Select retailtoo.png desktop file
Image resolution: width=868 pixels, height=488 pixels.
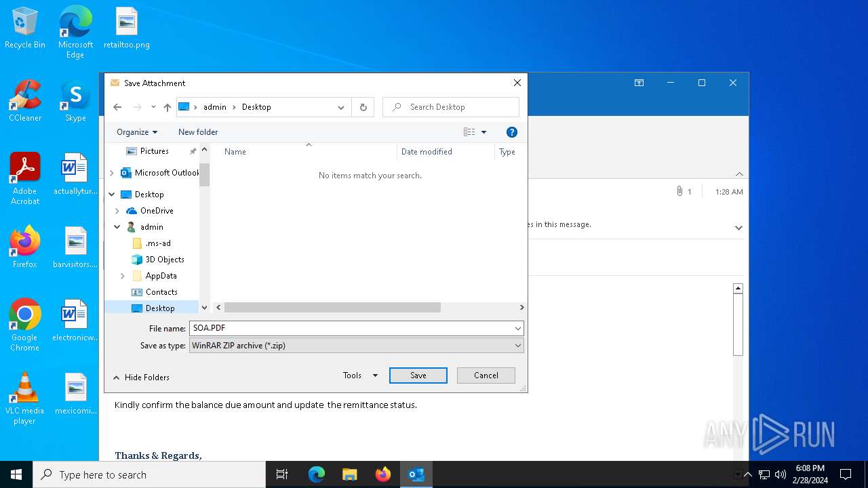[127, 28]
